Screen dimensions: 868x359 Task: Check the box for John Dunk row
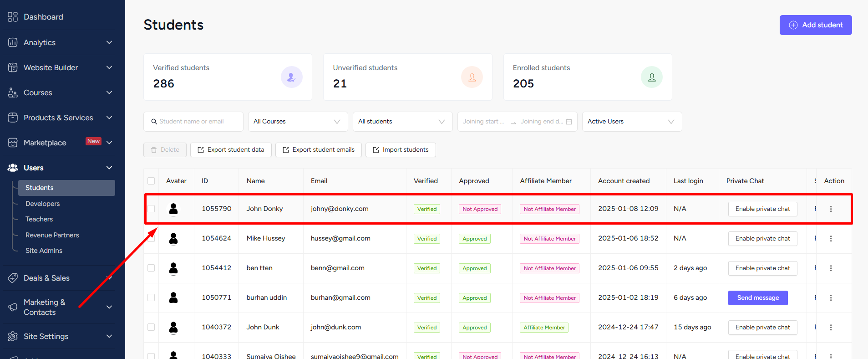pyautogui.click(x=151, y=327)
